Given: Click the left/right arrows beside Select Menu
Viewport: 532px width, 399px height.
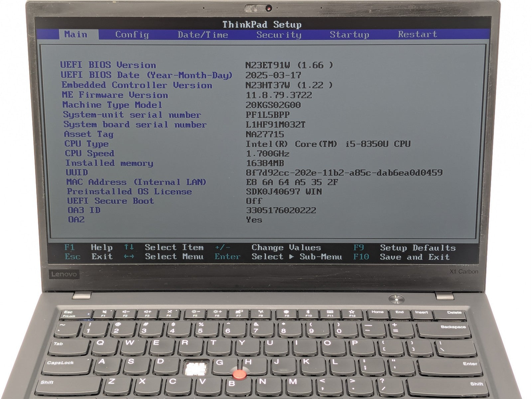Looking at the screenshot, I should pyautogui.click(x=129, y=257).
